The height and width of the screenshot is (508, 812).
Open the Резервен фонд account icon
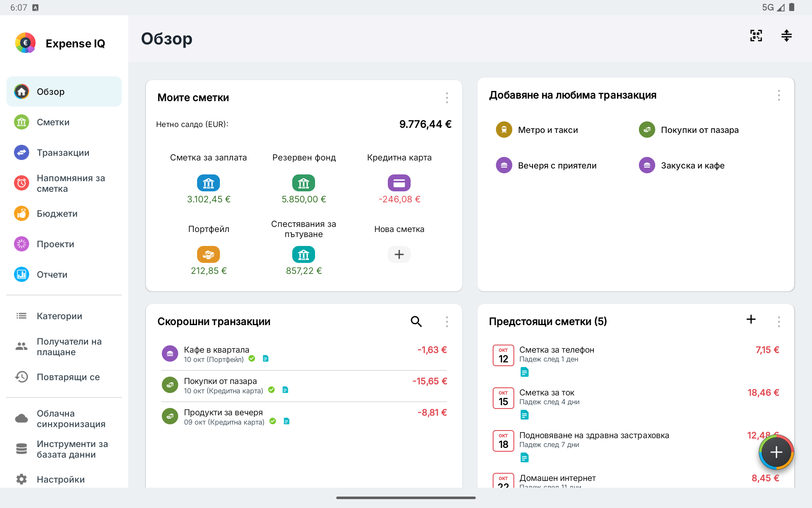304,183
